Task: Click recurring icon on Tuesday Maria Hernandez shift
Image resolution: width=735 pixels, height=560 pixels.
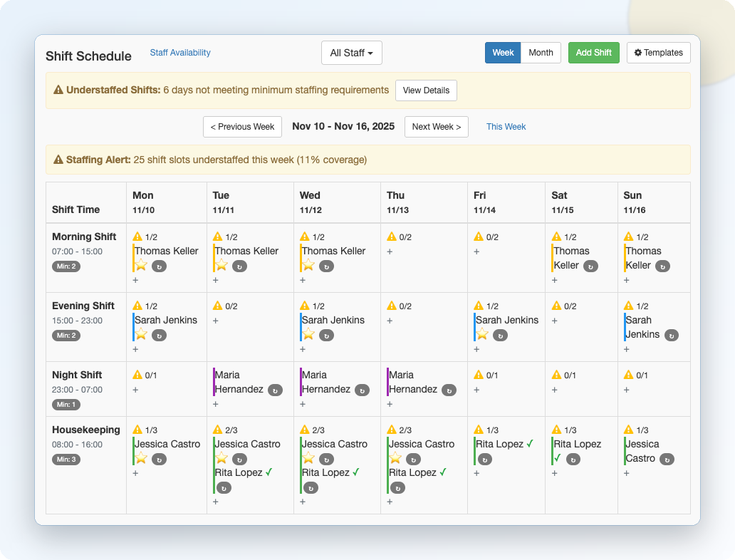Action: (x=275, y=390)
